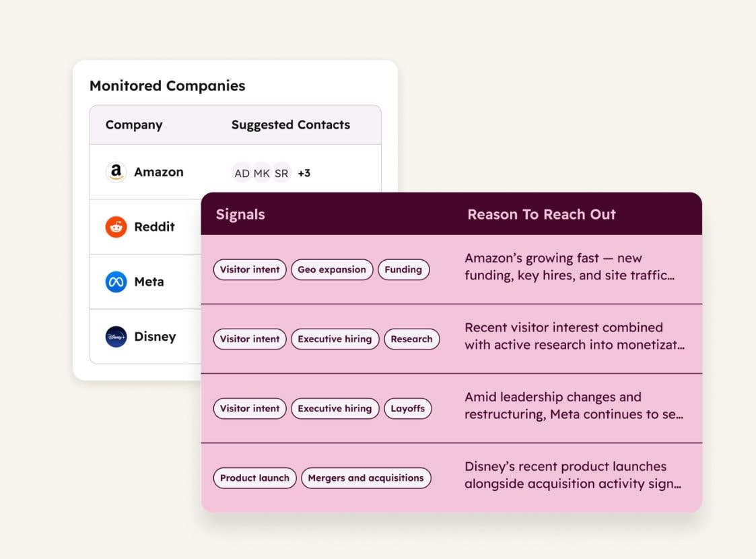
Task: Toggle the Visitor intent signal for Amazon
Action: (x=249, y=269)
